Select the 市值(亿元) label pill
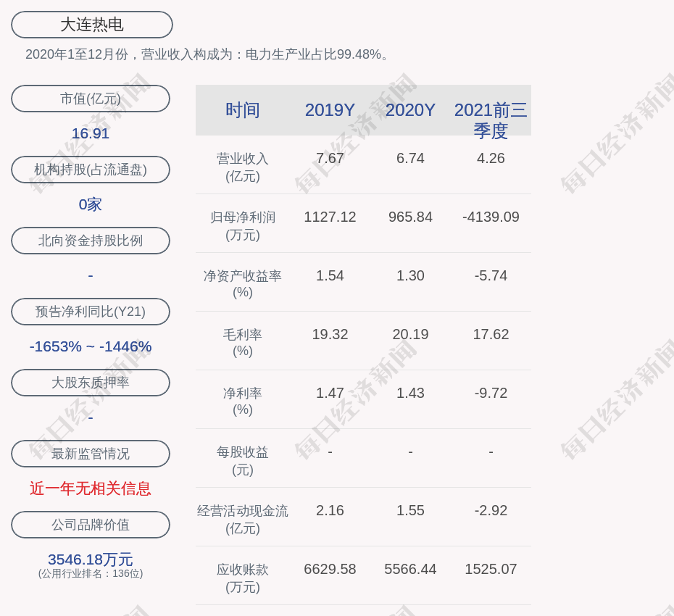This screenshot has width=674, height=616. (x=91, y=99)
